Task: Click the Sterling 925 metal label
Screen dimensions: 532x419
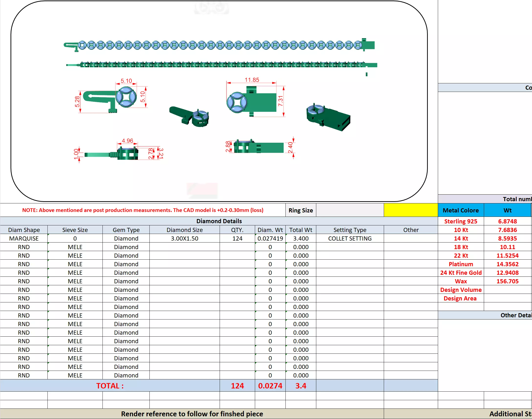Action: click(x=460, y=221)
